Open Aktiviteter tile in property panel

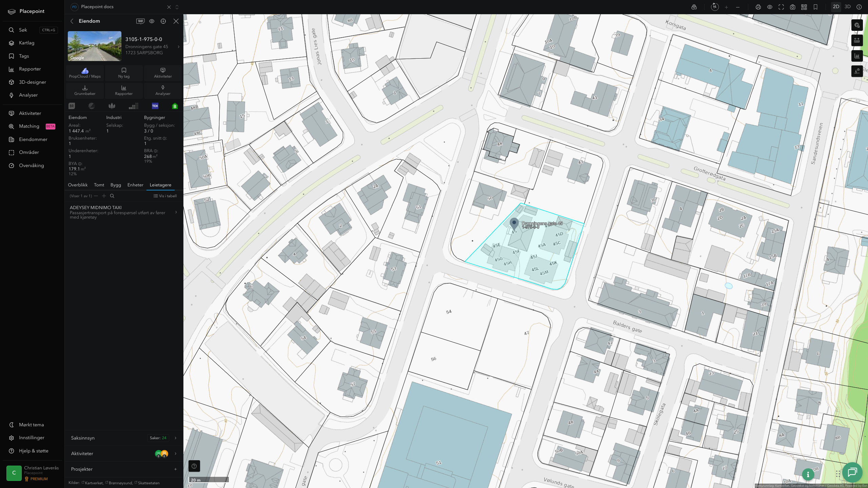163,73
